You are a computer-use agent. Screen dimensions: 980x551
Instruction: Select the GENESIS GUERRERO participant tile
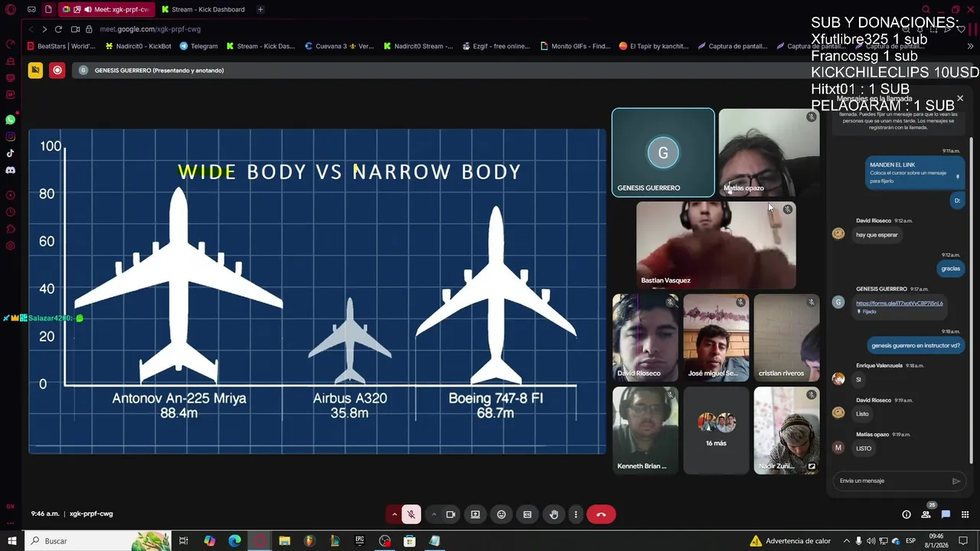pos(663,152)
